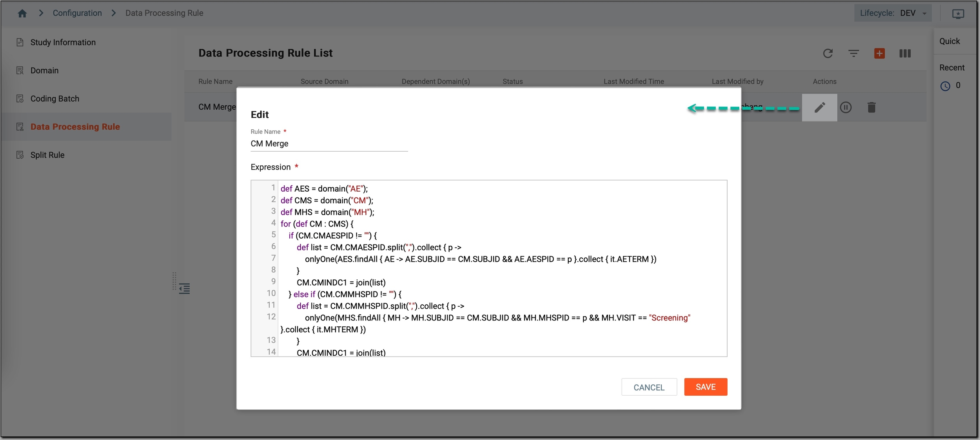Click code line 4 for loop
This screenshot has width=980, height=440.
[x=317, y=224]
